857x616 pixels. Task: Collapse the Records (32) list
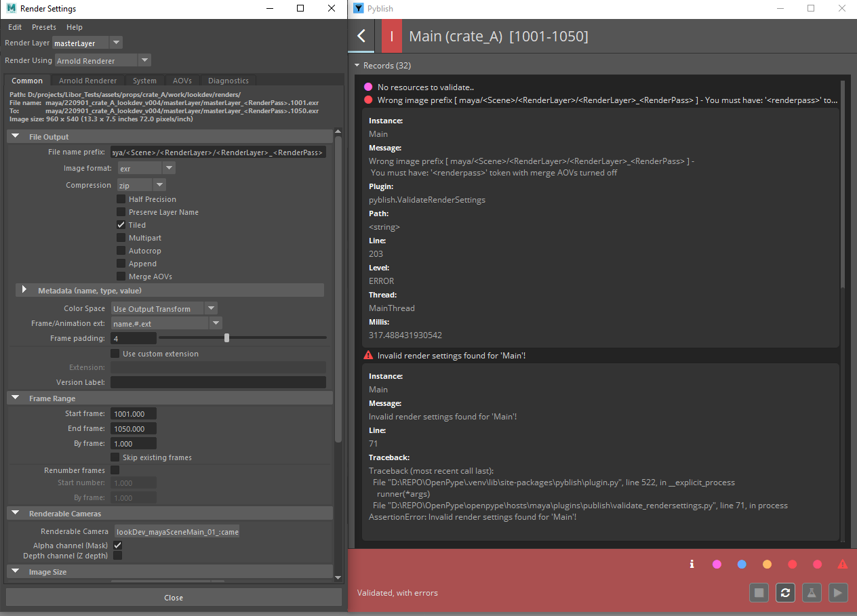(357, 66)
